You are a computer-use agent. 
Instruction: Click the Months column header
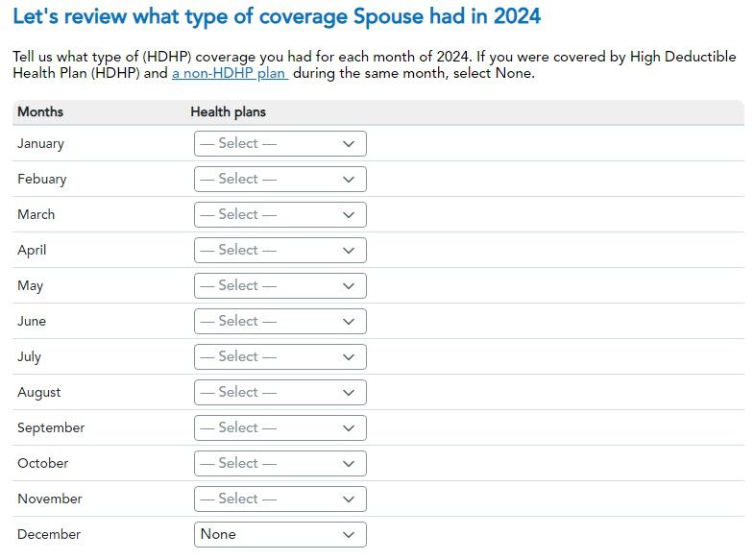point(40,111)
